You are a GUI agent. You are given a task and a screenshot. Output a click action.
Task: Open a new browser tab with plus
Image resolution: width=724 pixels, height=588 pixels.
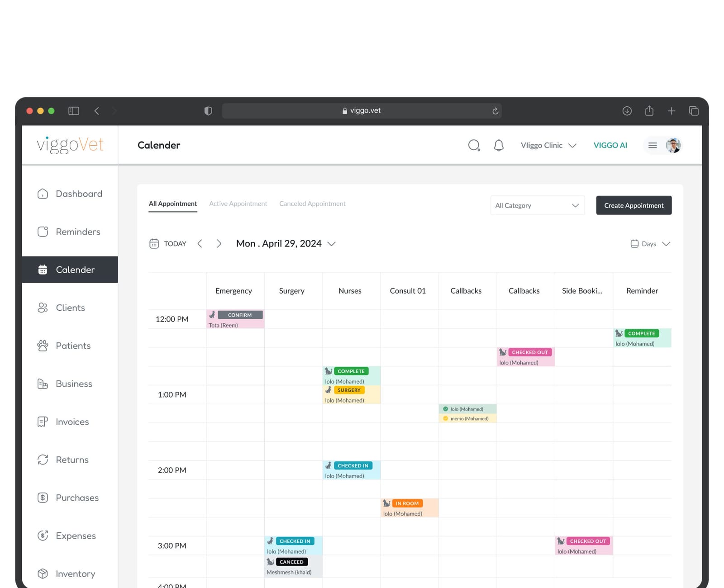click(672, 111)
